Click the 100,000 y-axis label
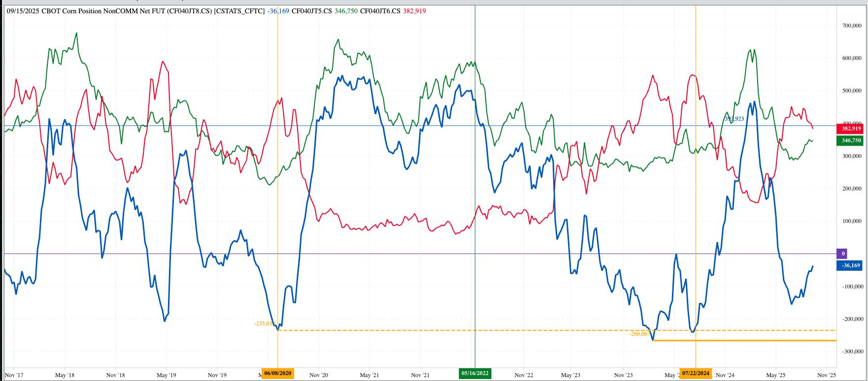The width and height of the screenshot is (868, 381). coord(852,221)
